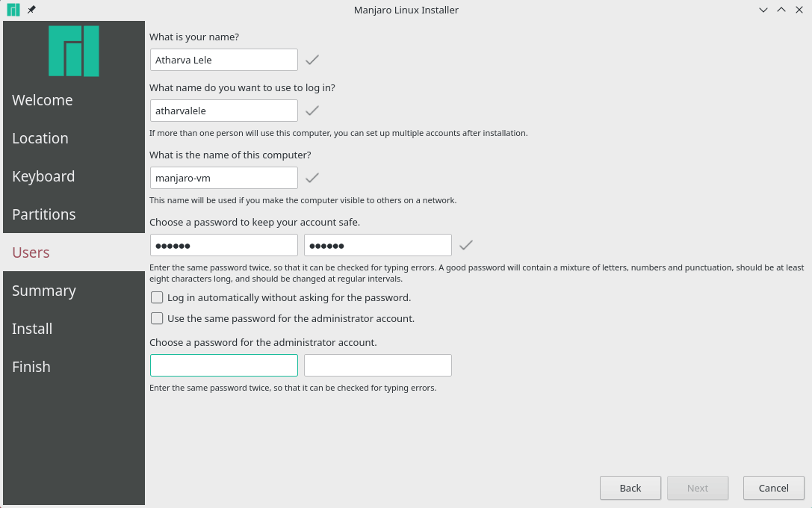Open the Partitions step from the sidebar
Viewport: 812px width, 508px height.
pos(43,214)
